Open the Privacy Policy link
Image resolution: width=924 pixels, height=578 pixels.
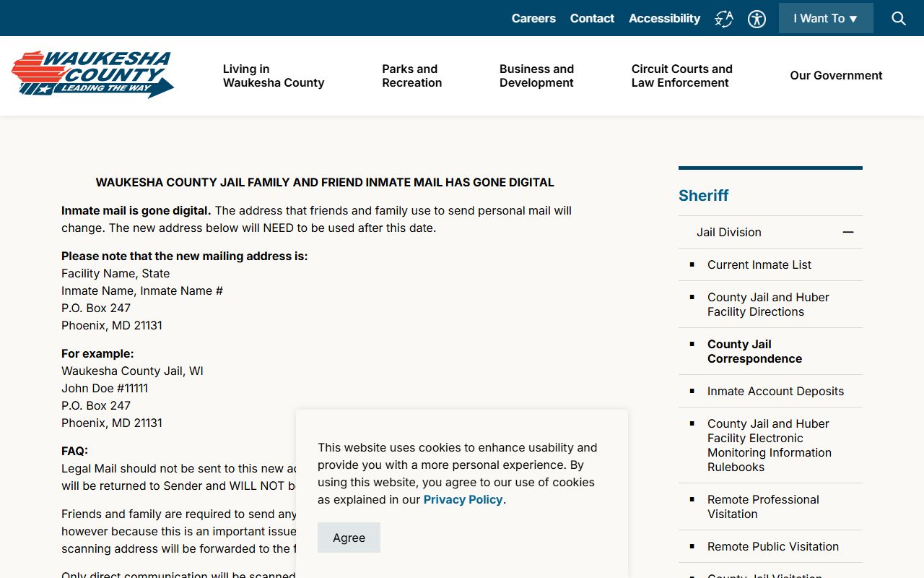tap(463, 500)
